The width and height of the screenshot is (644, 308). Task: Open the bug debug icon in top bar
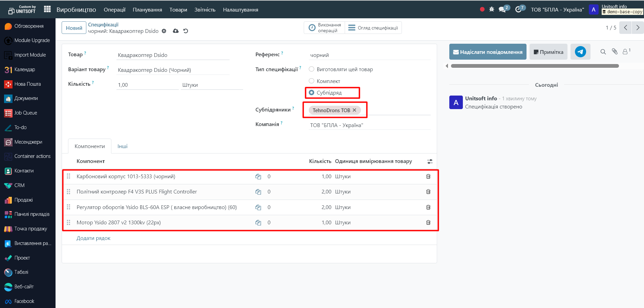tap(492, 9)
